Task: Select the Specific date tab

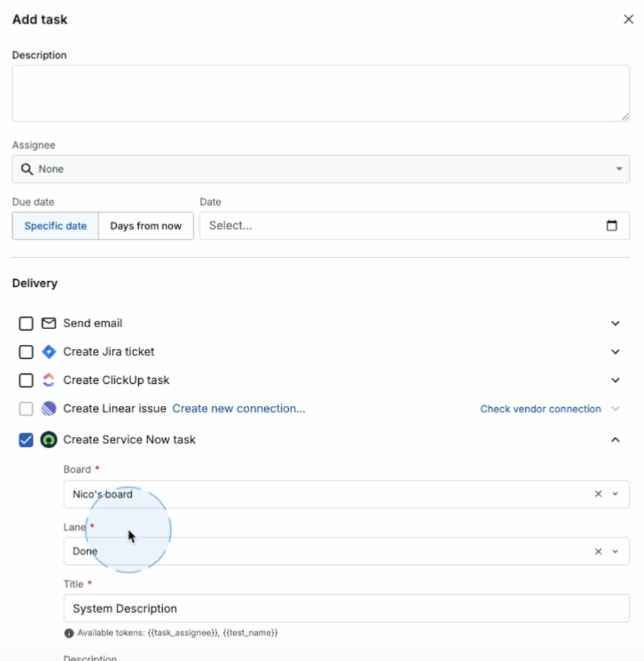Action: tap(56, 226)
